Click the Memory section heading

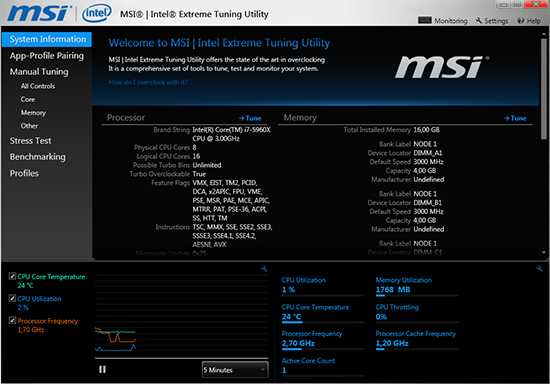pyautogui.click(x=300, y=117)
